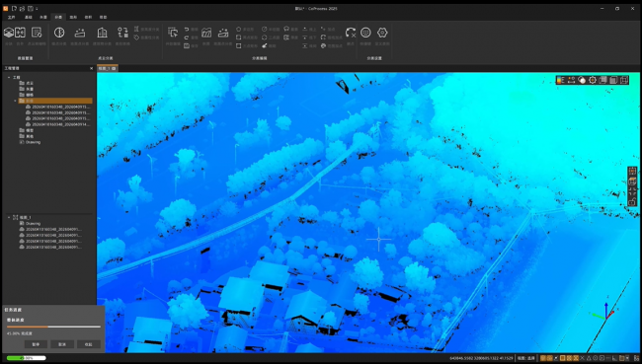The image size is (642, 364).
Task: Close the project management panel
Action: [x=91, y=68]
